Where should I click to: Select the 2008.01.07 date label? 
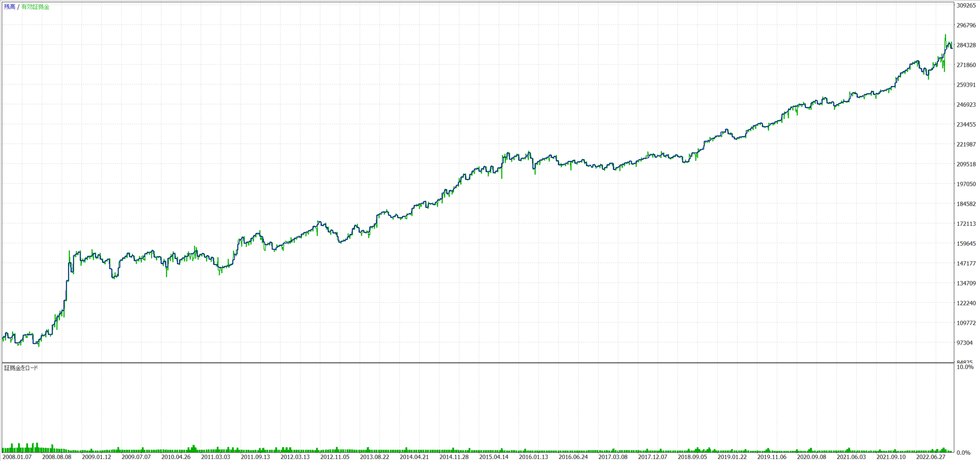tap(17, 457)
